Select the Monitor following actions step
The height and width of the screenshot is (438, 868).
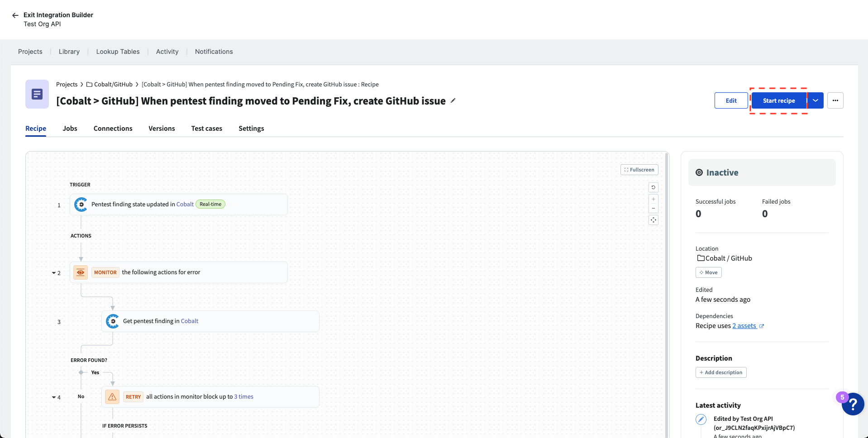click(179, 272)
